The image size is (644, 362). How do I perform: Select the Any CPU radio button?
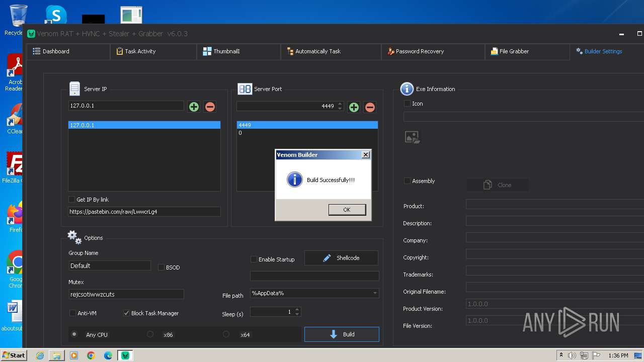coord(74,334)
